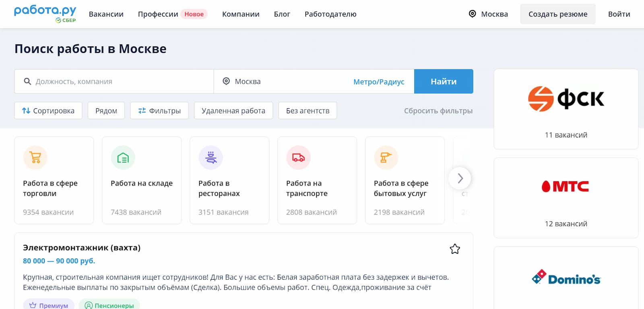
Task: Click the Войти link
Action: (x=619, y=14)
